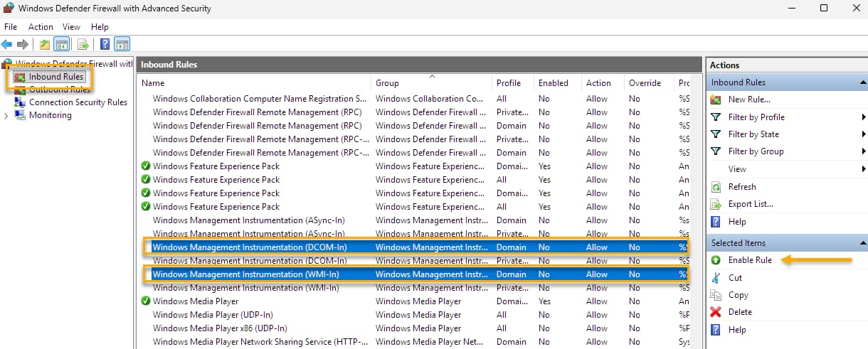The height and width of the screenshot is (349, 868).
Task: Collapse the Inbound Rules actions section
Action: point(863,82)
